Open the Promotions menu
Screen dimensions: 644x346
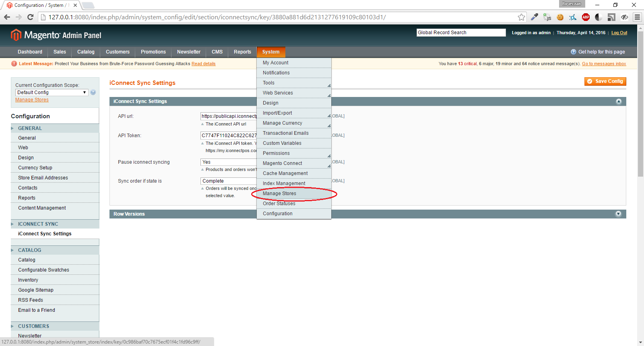pyautogui.click(x=153, y=52)
